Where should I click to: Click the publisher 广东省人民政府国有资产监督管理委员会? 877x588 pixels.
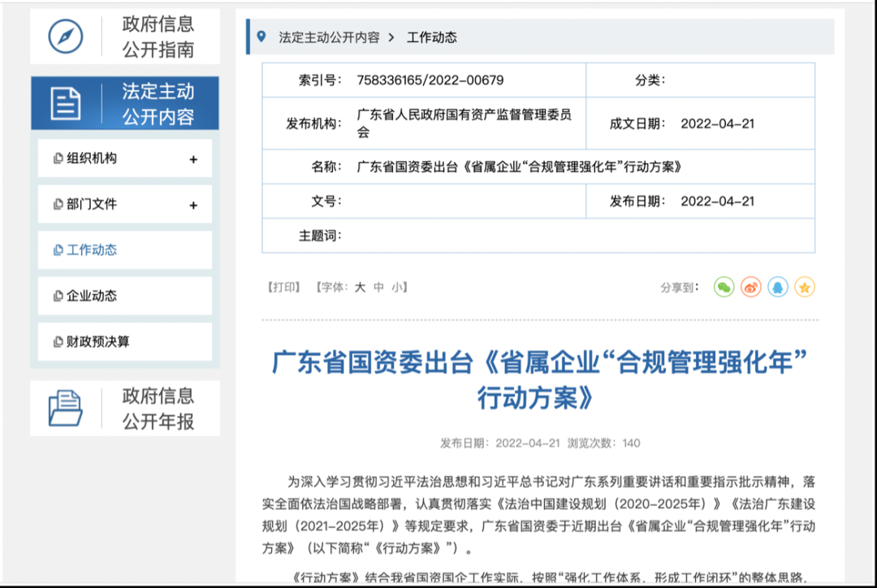point(464,123)
